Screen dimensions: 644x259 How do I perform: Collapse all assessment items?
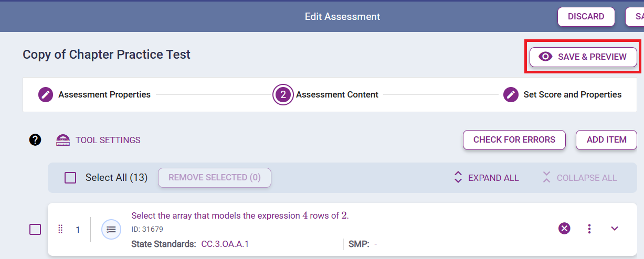coord(579,178)
